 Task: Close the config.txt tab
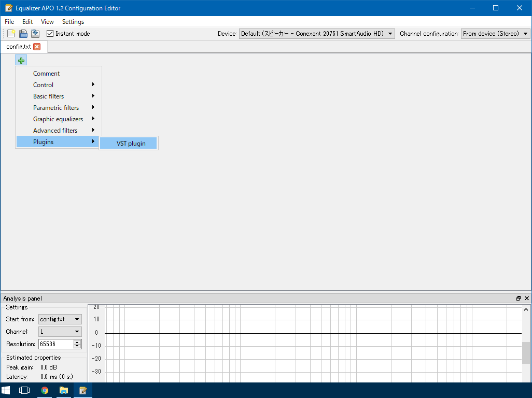(x=37, y=47)
